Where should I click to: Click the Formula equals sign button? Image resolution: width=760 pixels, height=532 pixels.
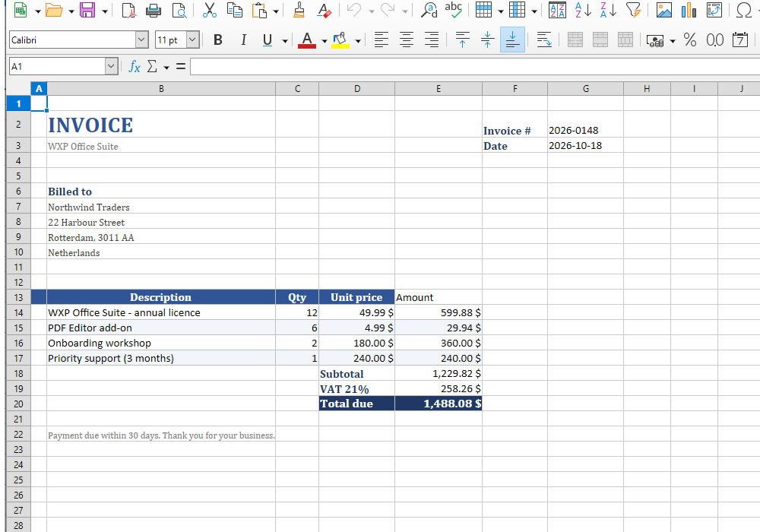[x=181, y=66]
